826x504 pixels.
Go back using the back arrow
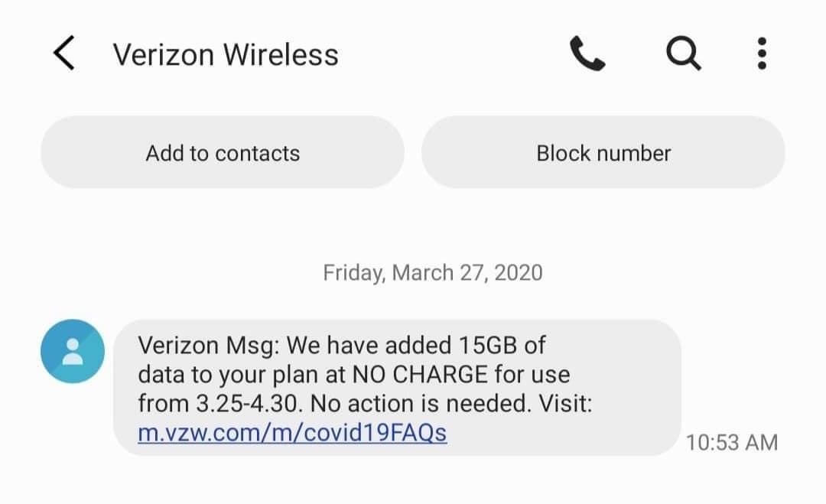[x=63, y=54]
